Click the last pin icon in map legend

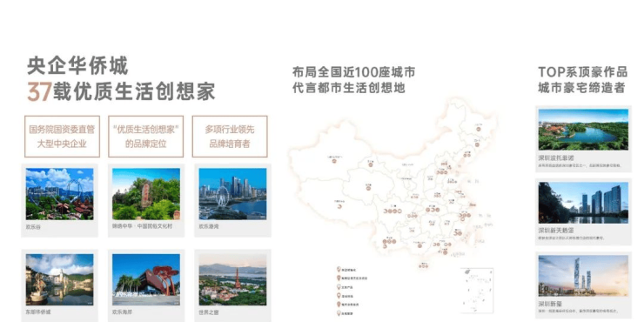[x=339, y=313]
